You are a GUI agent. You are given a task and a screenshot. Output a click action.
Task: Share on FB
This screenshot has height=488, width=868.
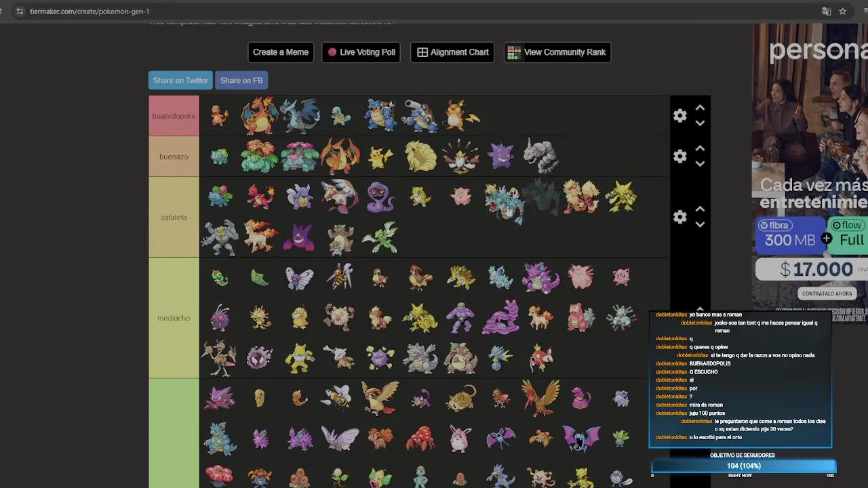(241, 80)
